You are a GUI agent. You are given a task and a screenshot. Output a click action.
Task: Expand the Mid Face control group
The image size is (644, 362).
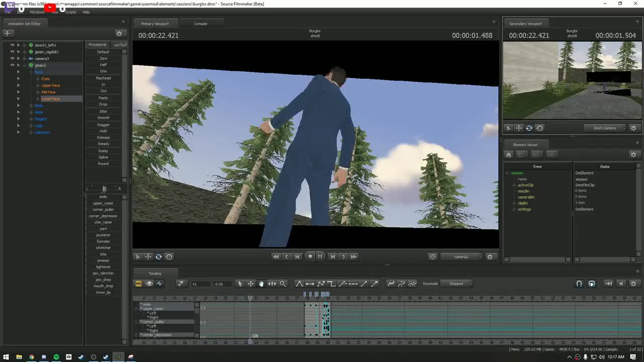click(x=38, y=92)
